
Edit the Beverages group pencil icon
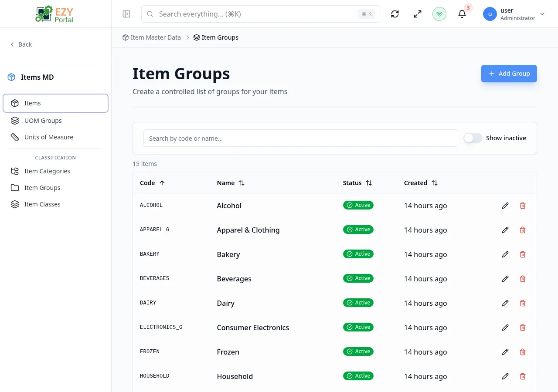505,279
